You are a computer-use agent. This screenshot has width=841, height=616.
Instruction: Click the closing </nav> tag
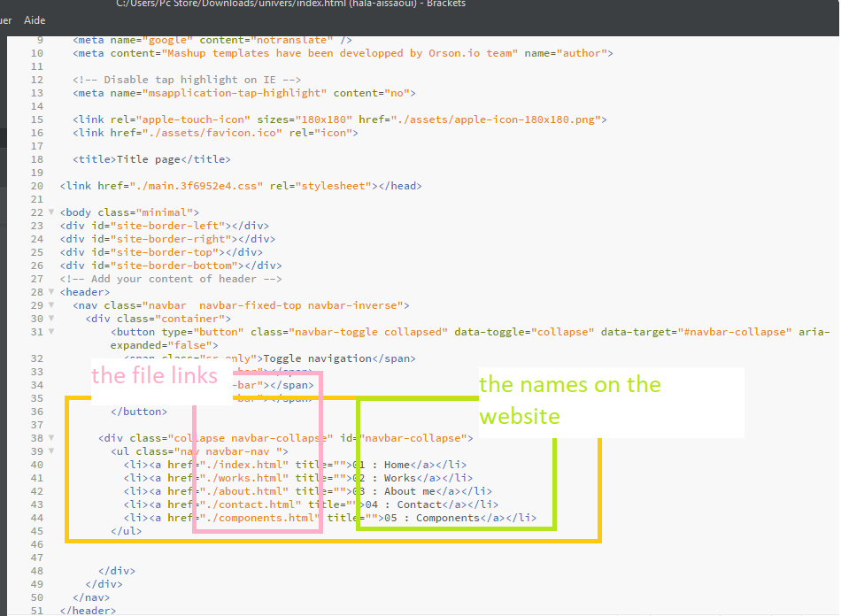click(91, 597)
